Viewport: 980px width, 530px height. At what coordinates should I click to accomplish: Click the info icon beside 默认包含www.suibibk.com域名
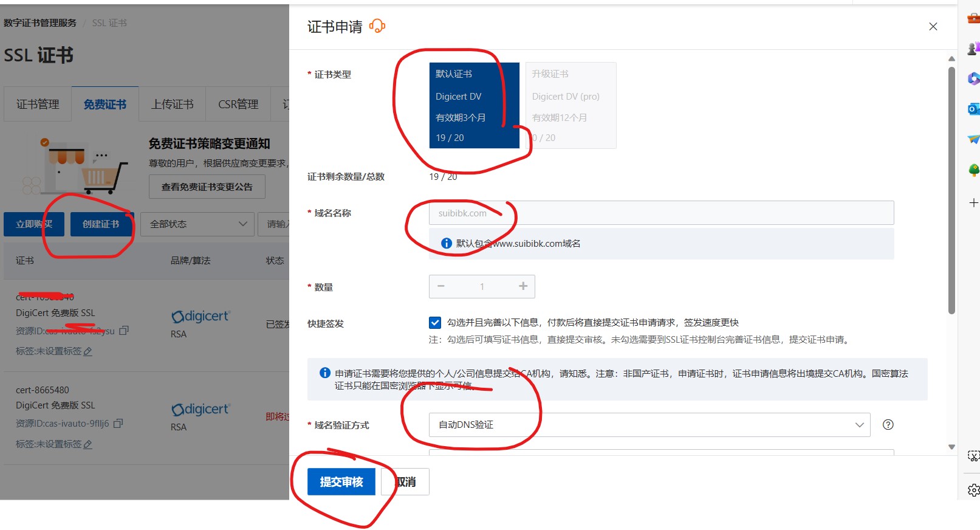click(447, 243)
